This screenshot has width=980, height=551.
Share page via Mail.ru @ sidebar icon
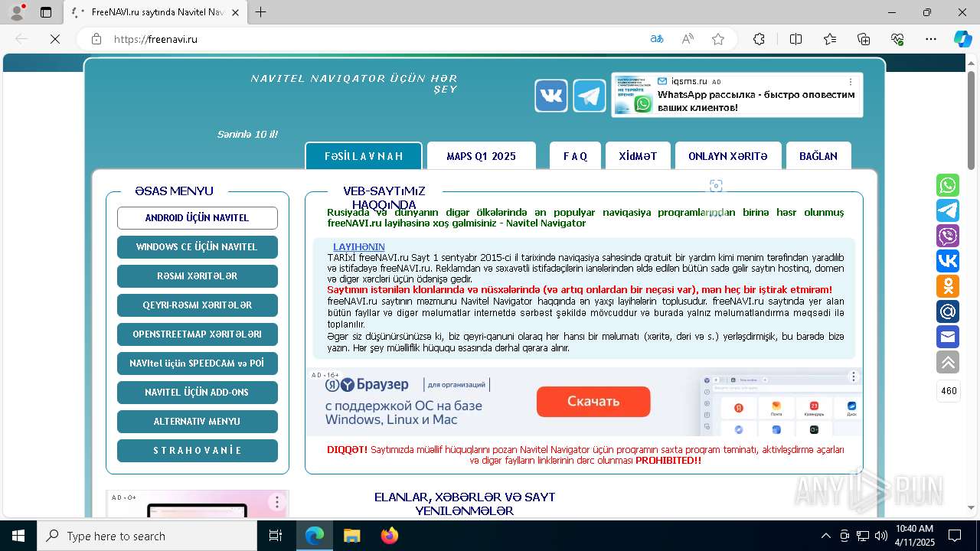point(948,311)
